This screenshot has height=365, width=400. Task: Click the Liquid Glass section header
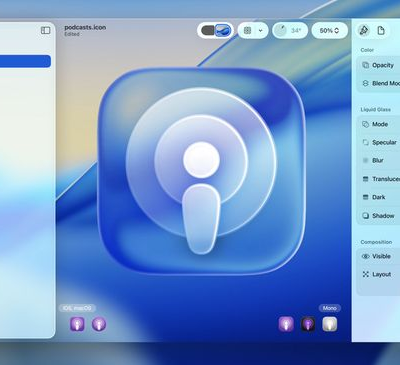click(375, 109)
